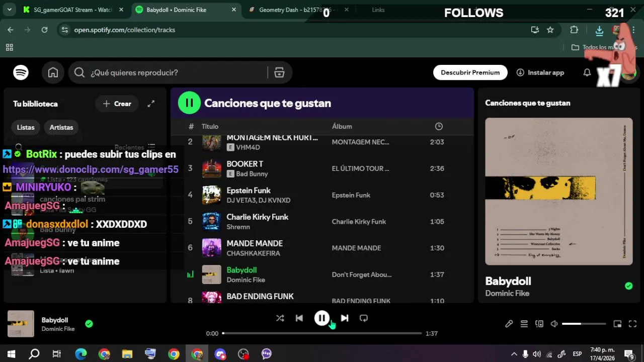
Task: Go to Inicio with the house icon
Action: [53, 72]
